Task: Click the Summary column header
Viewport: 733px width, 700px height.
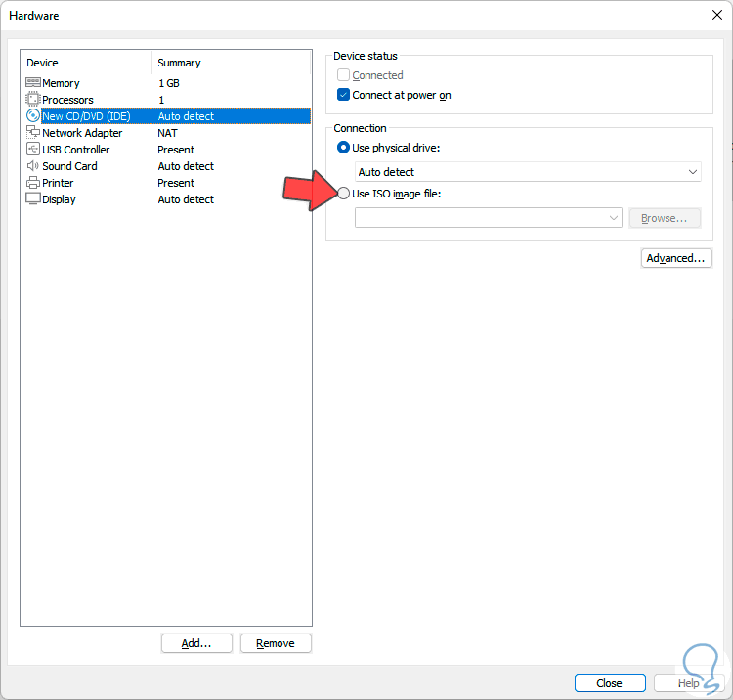Action: click(179, 63)
